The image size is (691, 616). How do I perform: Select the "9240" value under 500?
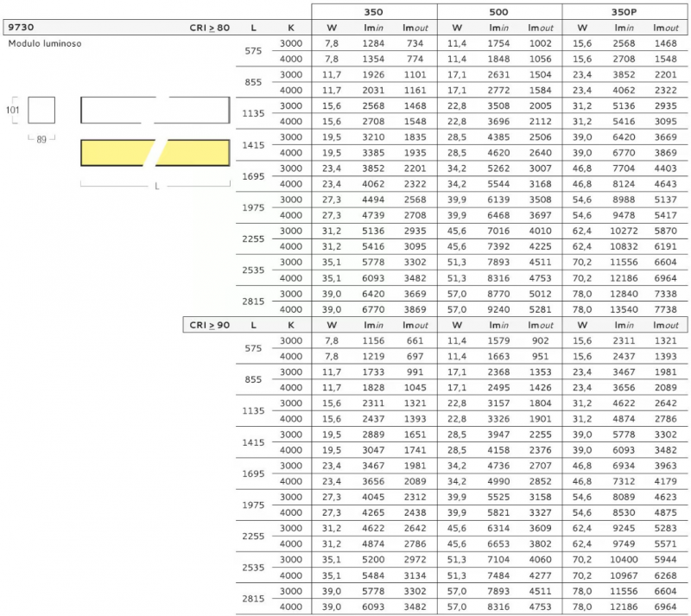coord(498,309)
